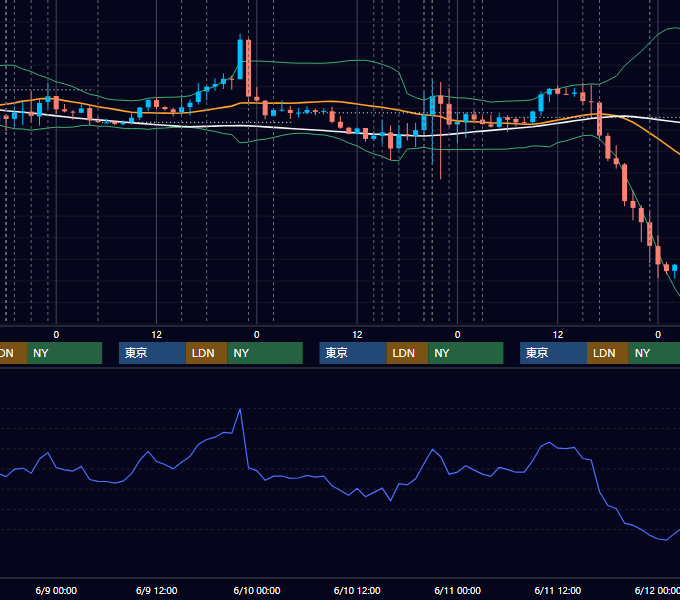Click the 6/9 12:00 time axis label
This screenshot has width=680, height=600.
[x=157, y=590]
